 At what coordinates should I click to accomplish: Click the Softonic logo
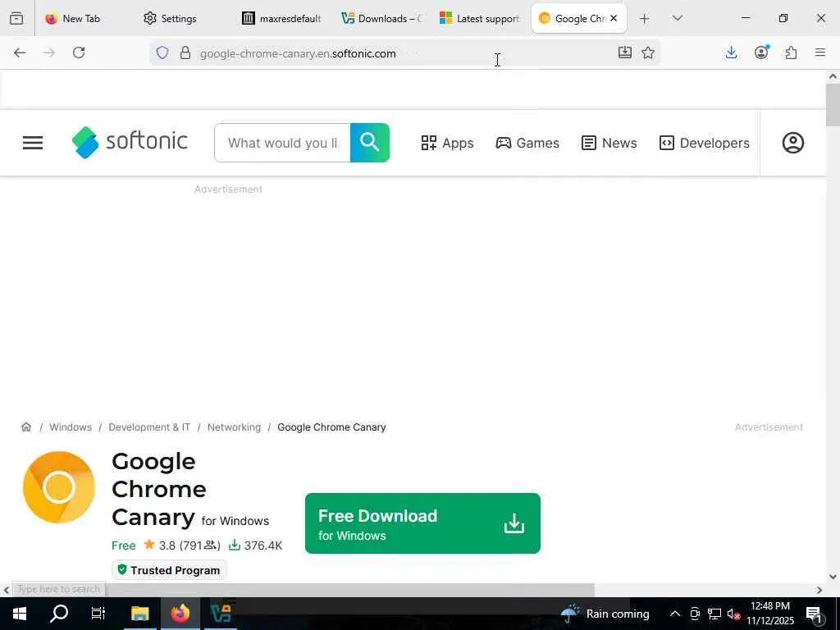130,143
